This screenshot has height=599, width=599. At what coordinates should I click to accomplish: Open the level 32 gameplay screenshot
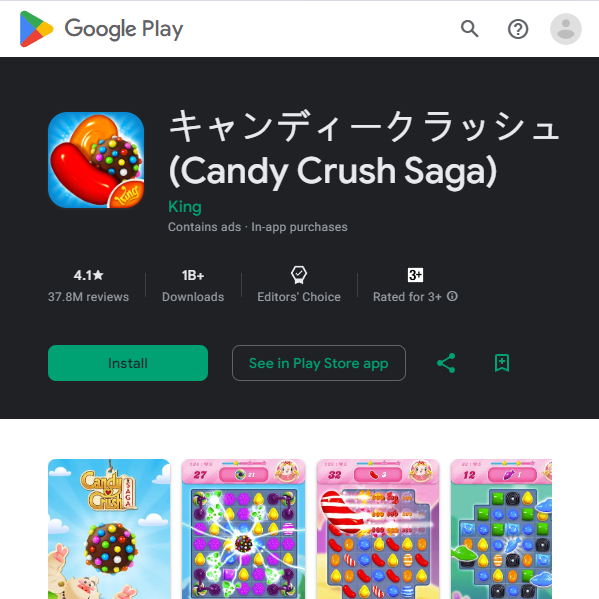coord(378,529)
